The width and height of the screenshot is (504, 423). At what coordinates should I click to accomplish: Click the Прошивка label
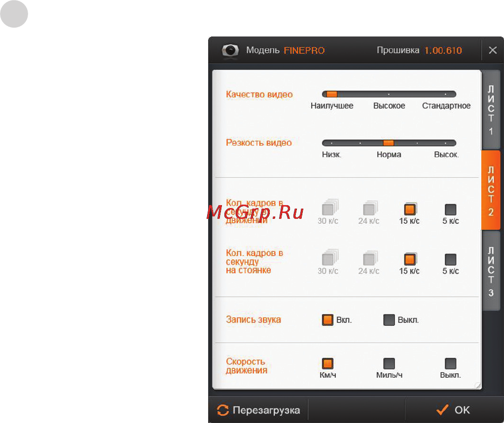[x=398, y=50]
